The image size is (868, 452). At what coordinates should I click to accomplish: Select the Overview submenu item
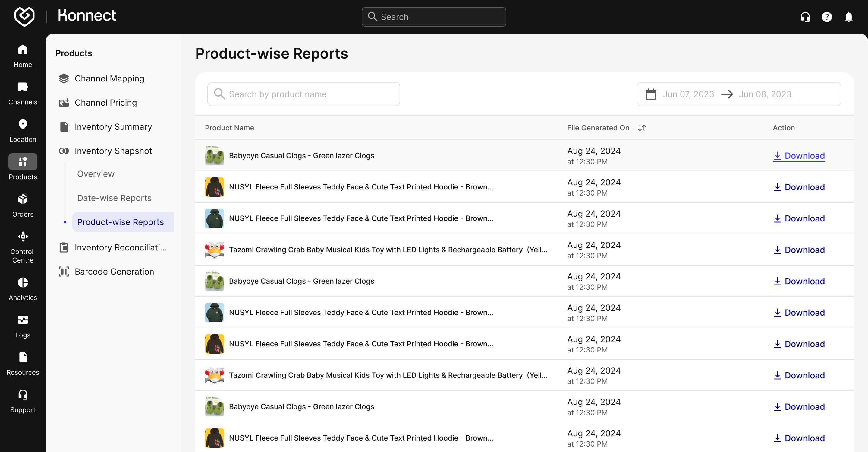click(96, 174)
